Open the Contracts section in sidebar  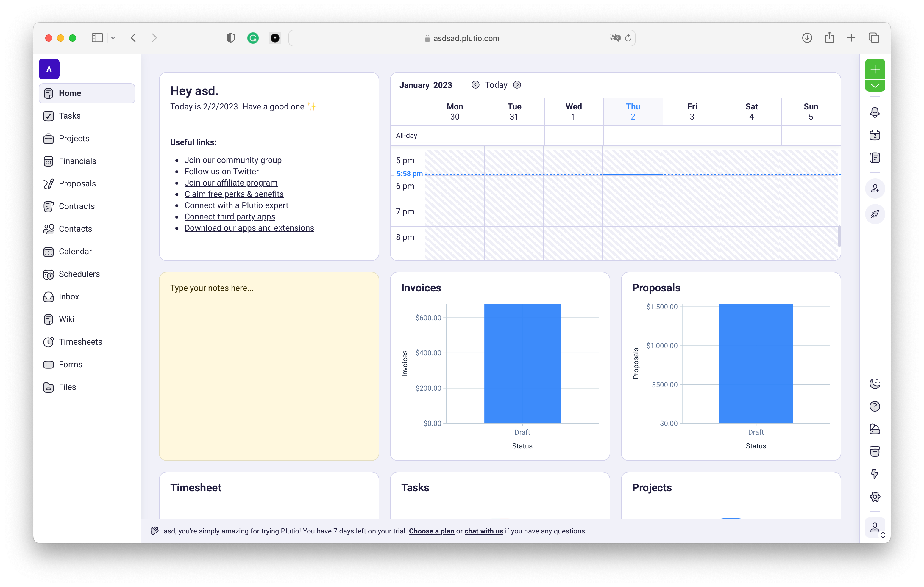(x=77, y=206)
